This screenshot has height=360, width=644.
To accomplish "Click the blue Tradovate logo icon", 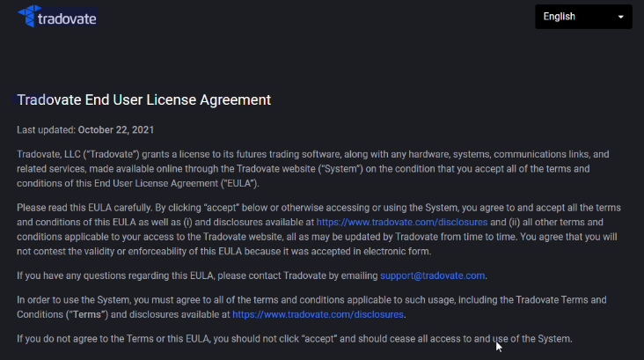I will click(x=27, y=16).
